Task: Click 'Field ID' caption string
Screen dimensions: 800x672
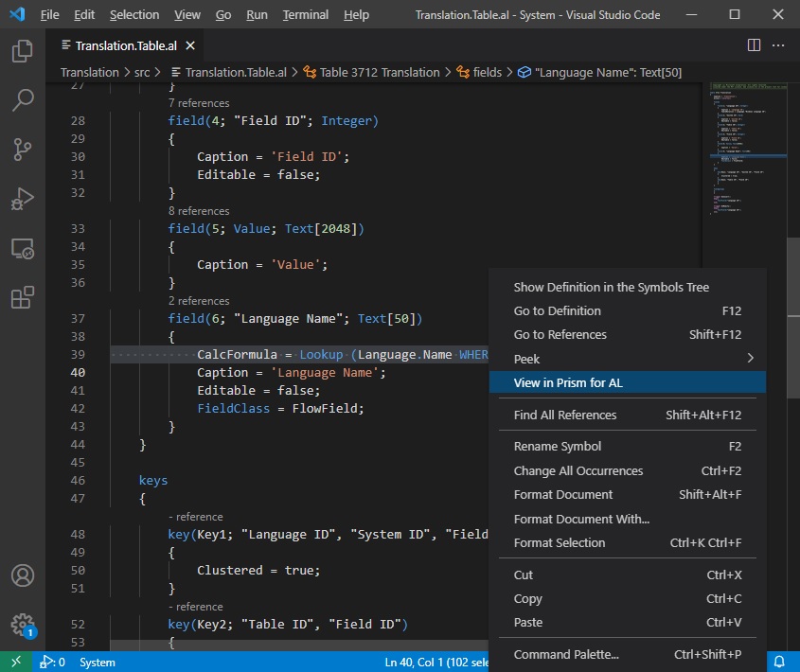Action: (306, 157)
